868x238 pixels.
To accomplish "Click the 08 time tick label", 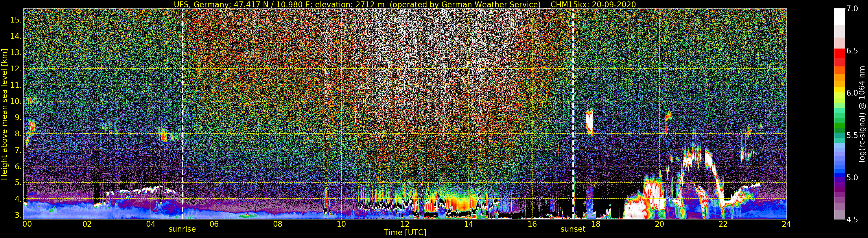I will click(x=278, y=224).
